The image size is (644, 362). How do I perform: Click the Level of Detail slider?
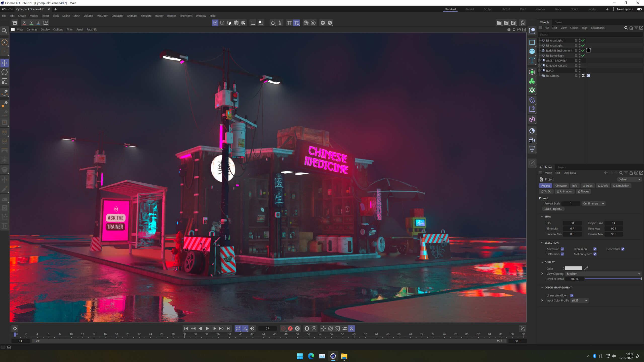coord(613,279)
